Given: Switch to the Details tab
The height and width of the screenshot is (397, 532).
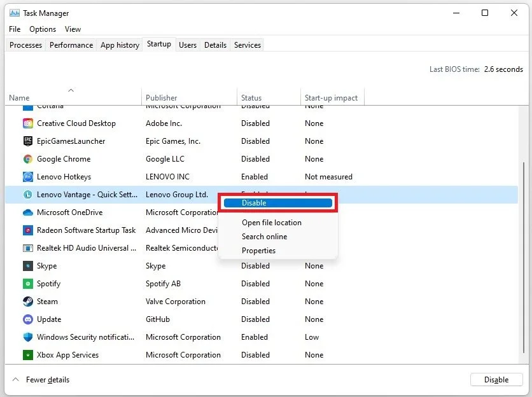Looking at the screenshot, I should (x=215, y=45).
